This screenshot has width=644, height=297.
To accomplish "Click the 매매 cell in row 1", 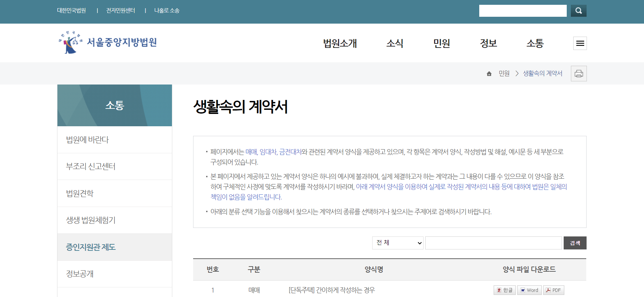I will tap(254, 290).
